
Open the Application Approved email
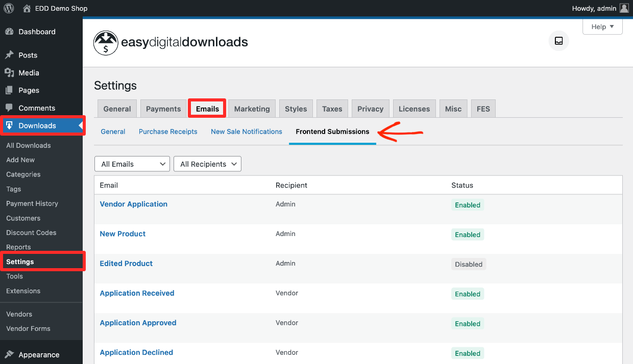click(138, 323)
